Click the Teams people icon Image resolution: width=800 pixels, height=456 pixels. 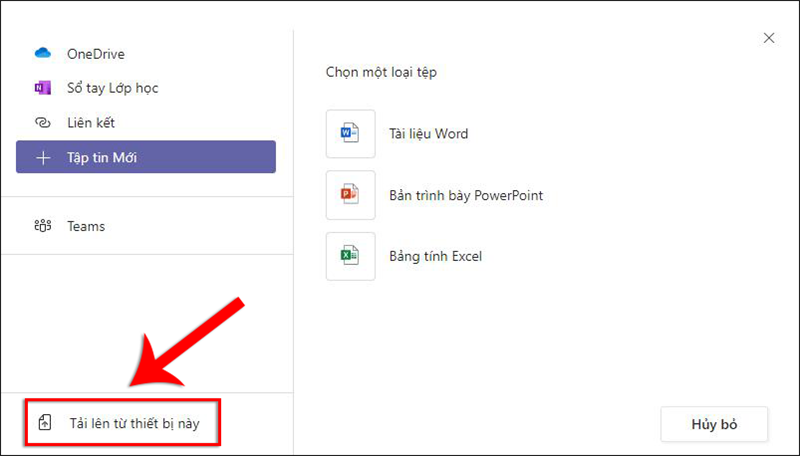(42, 226)
